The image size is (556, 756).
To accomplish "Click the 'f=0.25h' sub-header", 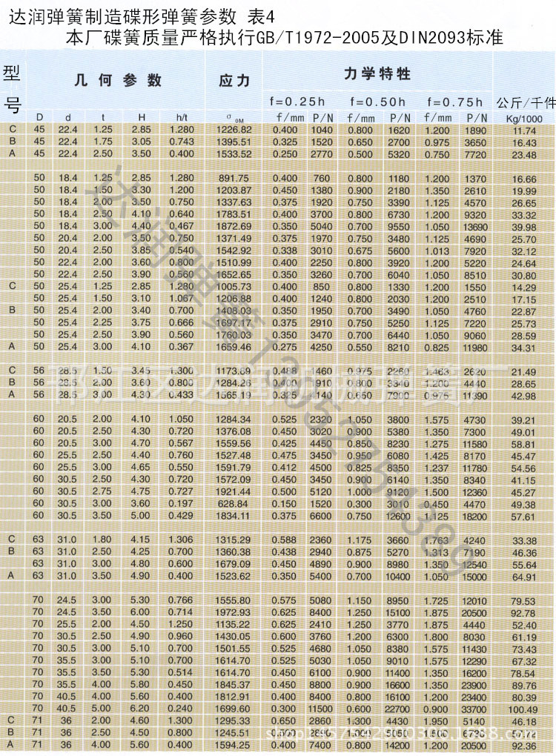I will [x=297, y=102].
